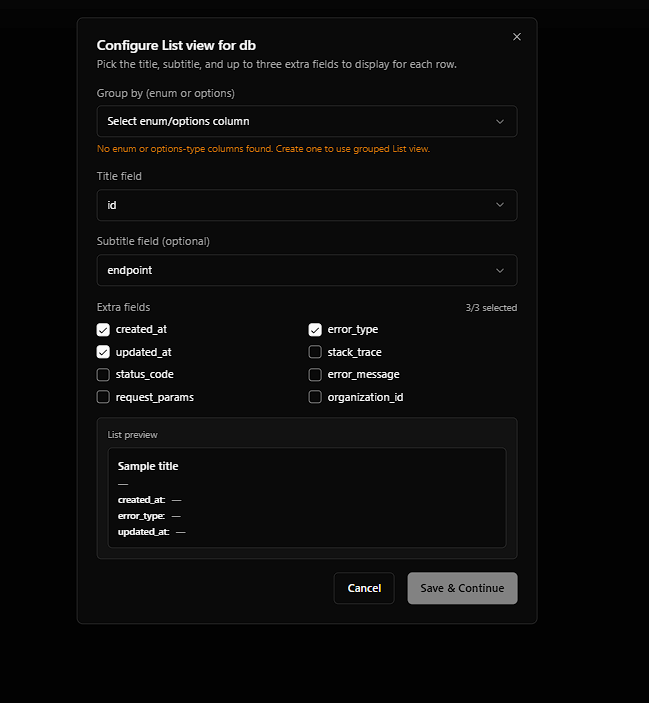
Task: Click the 3/3 selected counter text
Action: 491,308
